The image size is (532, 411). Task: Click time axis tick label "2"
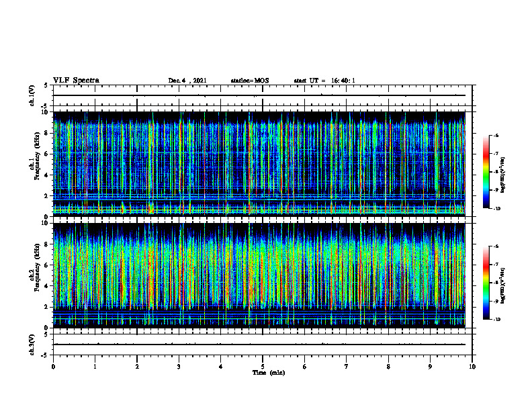click(137, 367)
